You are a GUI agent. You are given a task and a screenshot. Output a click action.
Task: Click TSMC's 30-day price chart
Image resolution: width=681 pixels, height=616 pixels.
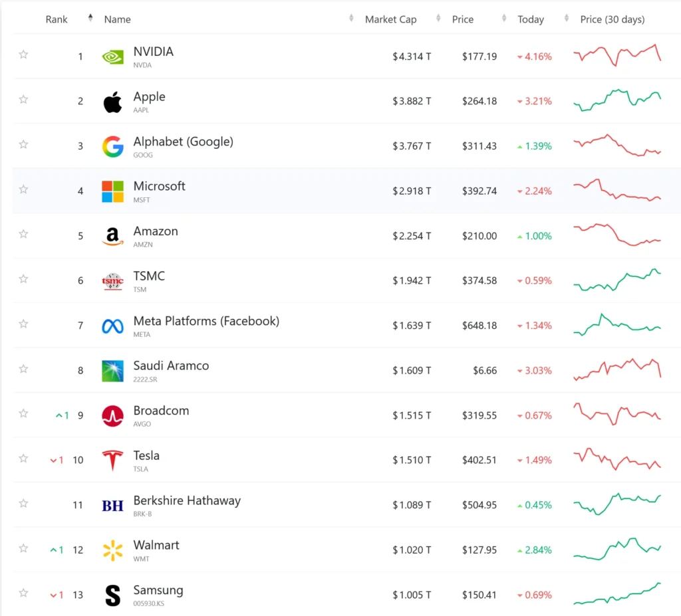pyautogui.click(x=617, y=280)
